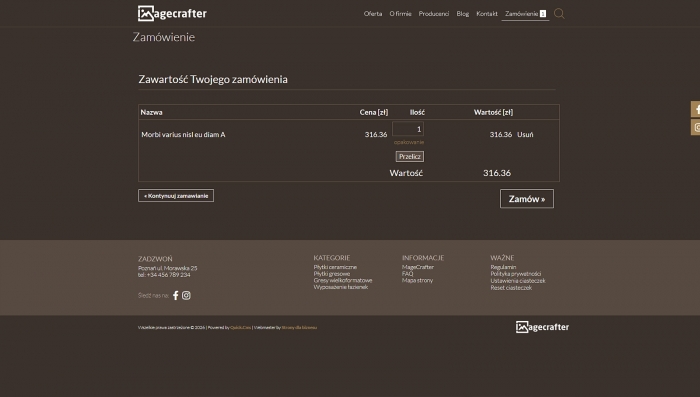Open Mapa strony footer link
700x397 pixels.
417,280
